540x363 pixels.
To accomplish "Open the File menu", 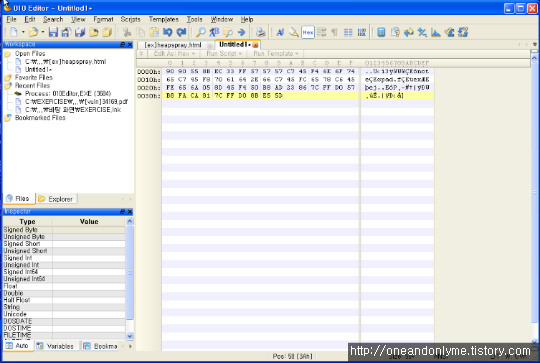I will click(11, 19).
